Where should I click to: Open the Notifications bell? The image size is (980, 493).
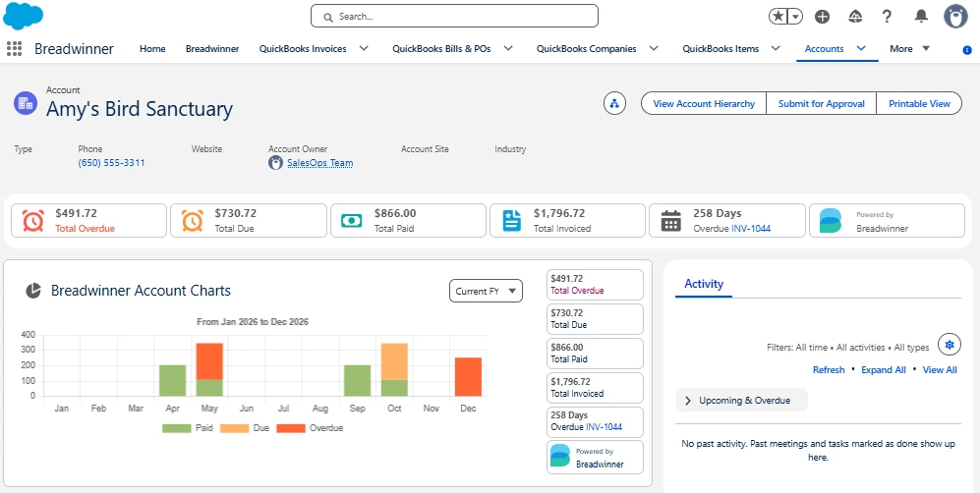click(x=921, y=17)
